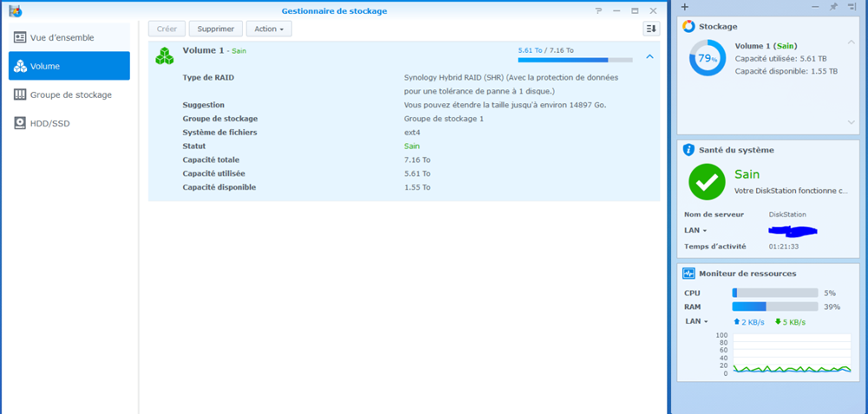Open the LAN dropdown in Santé du système
Image resolution: width=868 pixels, height=414 pixels.
(695, 230)
